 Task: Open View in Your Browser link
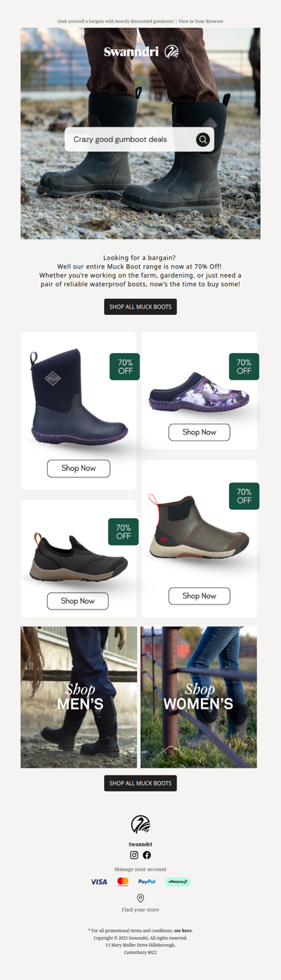pyautogui.click(x=201, y=22)
